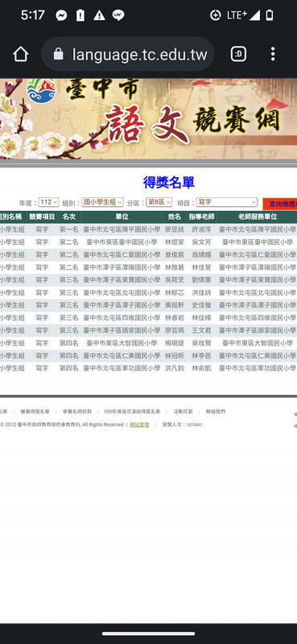Open the 複賽得獎名單 footer link
297x644 pixels.
(x=35, y=411)
